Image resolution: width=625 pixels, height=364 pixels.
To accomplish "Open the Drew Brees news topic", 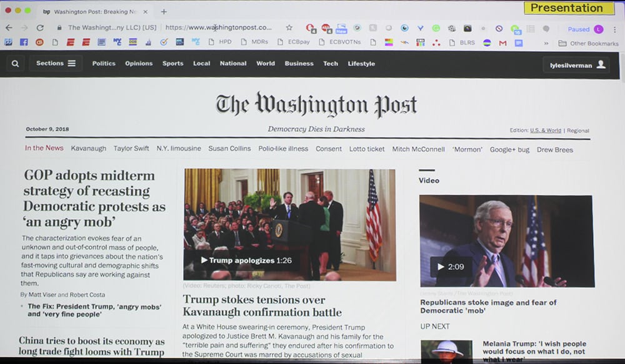I will coord(555,150).
